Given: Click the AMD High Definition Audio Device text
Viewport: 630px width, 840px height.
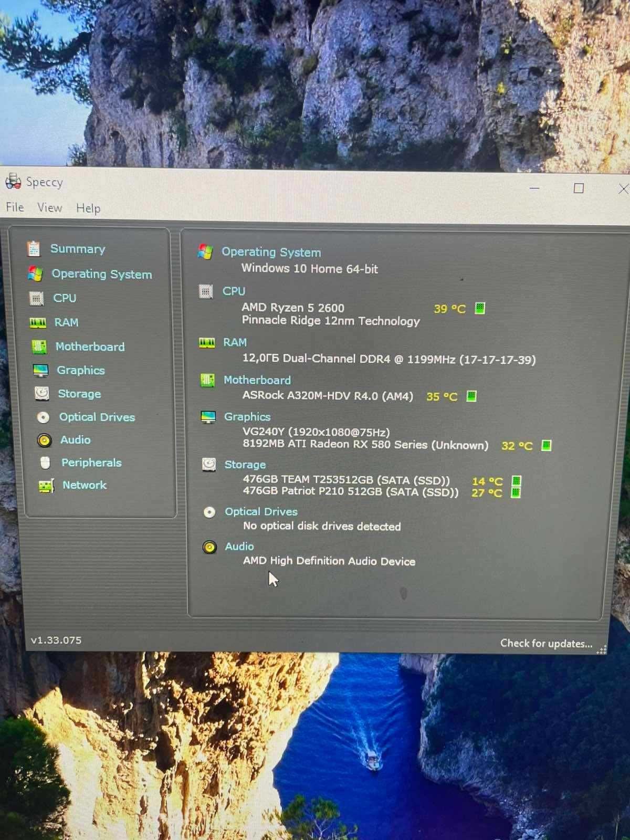Looking at the screenshot, I should [x=329, y=561].
